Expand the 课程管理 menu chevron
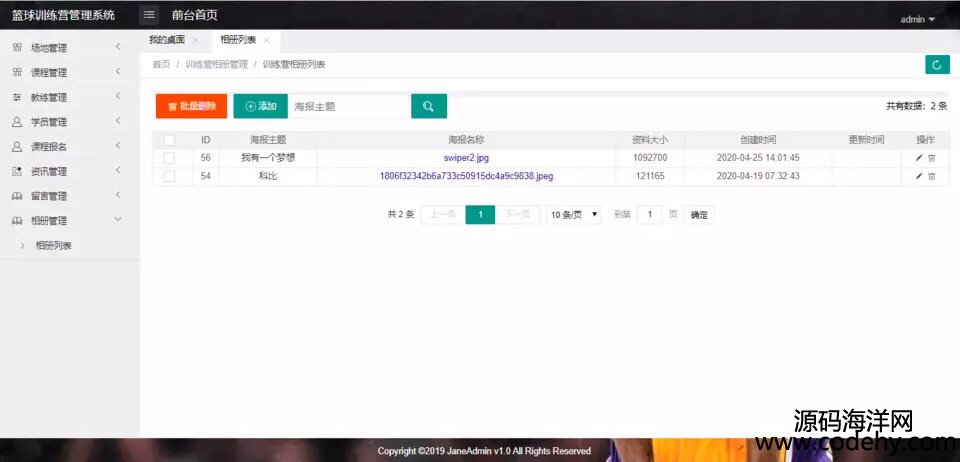Screen dimensions: 960x462 click(x=118, y=72)
